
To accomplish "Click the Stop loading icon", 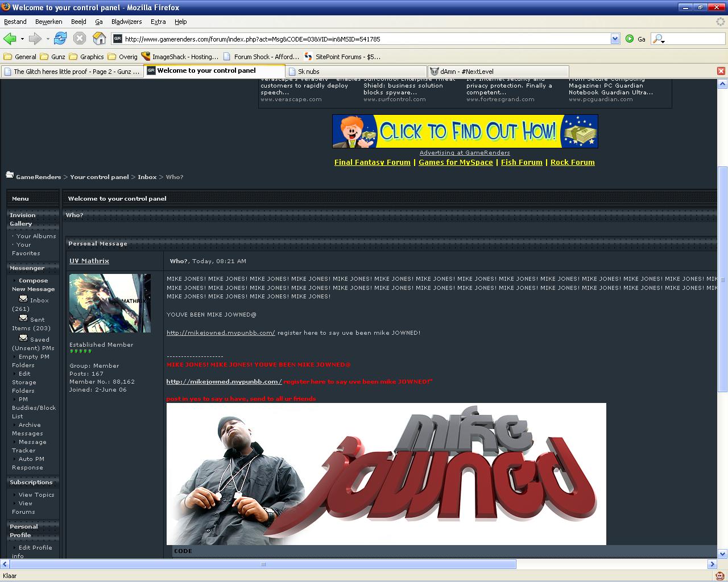I will (80, 39).
